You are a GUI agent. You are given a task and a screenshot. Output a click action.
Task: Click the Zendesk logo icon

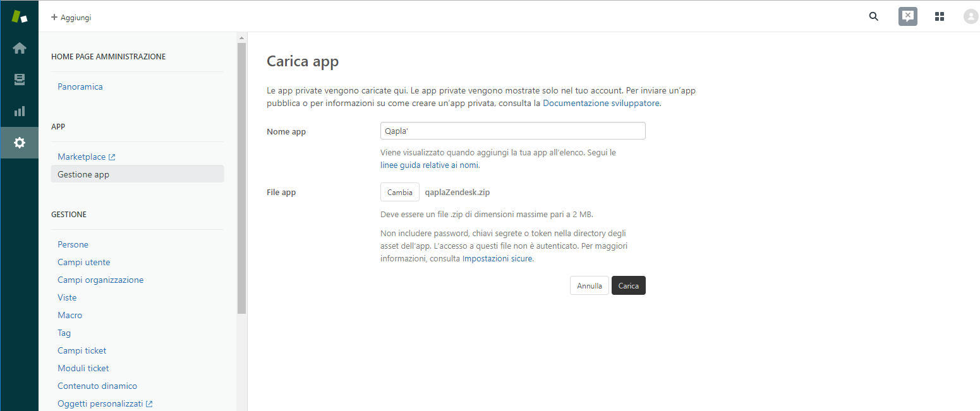(20, 16)
